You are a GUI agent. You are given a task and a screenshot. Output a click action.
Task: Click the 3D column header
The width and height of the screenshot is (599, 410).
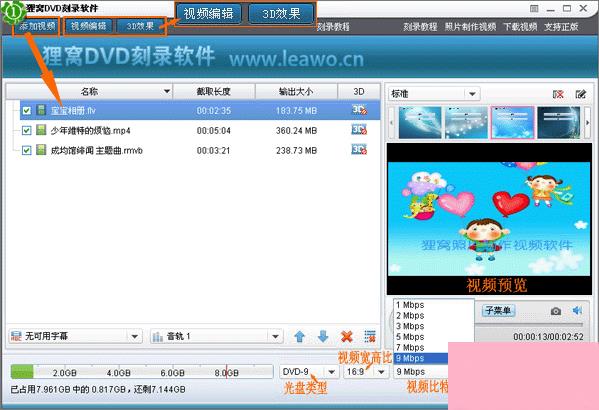[359, 91]
